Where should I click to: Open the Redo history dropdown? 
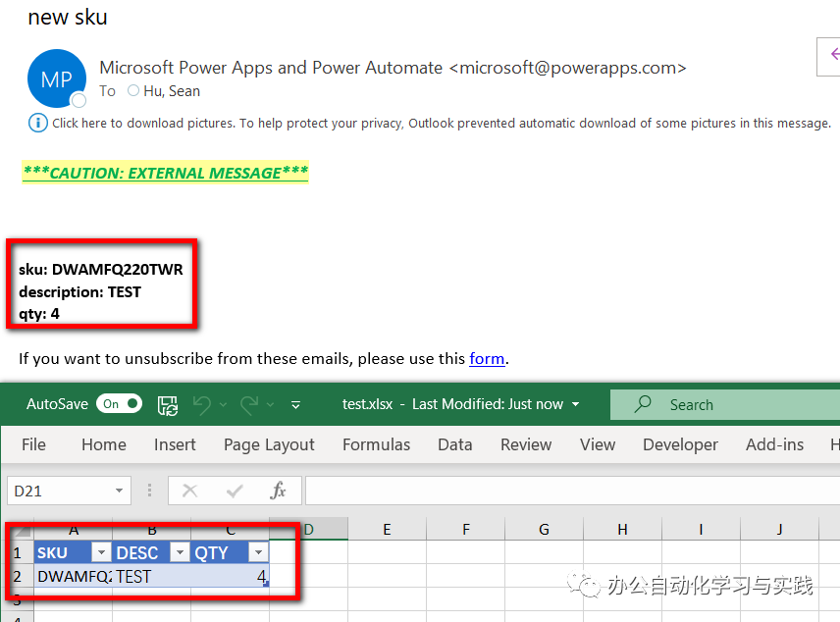[x=271, y=404]
